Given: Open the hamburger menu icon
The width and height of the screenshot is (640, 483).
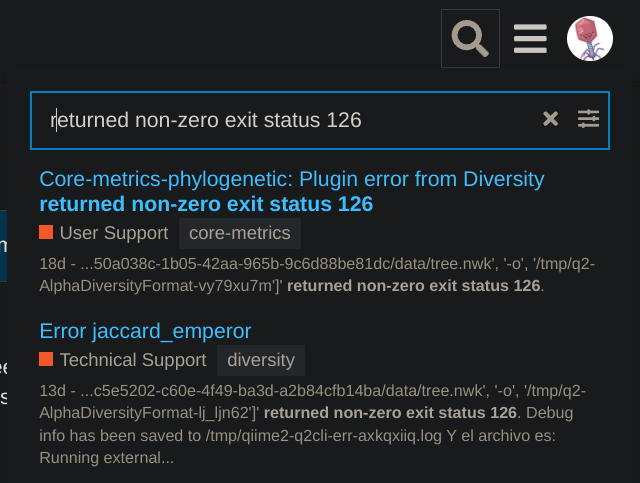Looking at the screenshot, I should click(530, 38).
